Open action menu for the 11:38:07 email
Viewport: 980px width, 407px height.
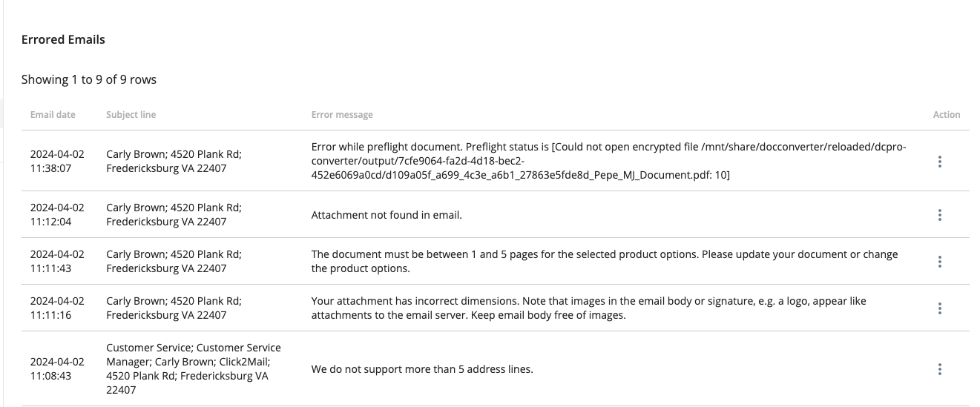(939, 162)
